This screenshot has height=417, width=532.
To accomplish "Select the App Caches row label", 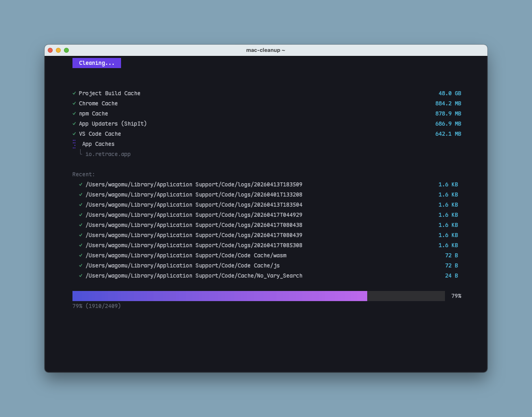I will [x=98, y=144].
